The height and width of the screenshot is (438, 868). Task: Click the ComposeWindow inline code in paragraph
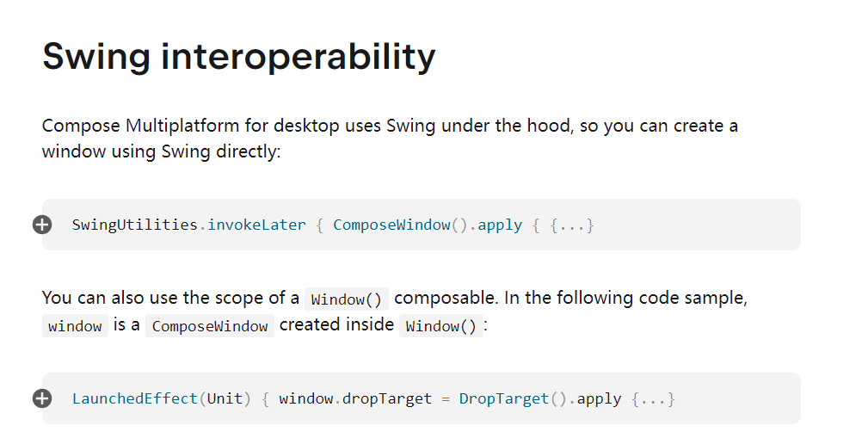coord(210,325)
